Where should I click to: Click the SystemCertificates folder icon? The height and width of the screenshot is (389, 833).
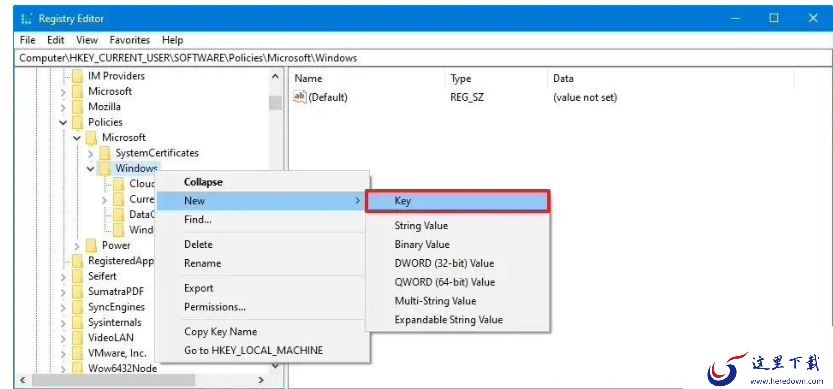(105, 153)
